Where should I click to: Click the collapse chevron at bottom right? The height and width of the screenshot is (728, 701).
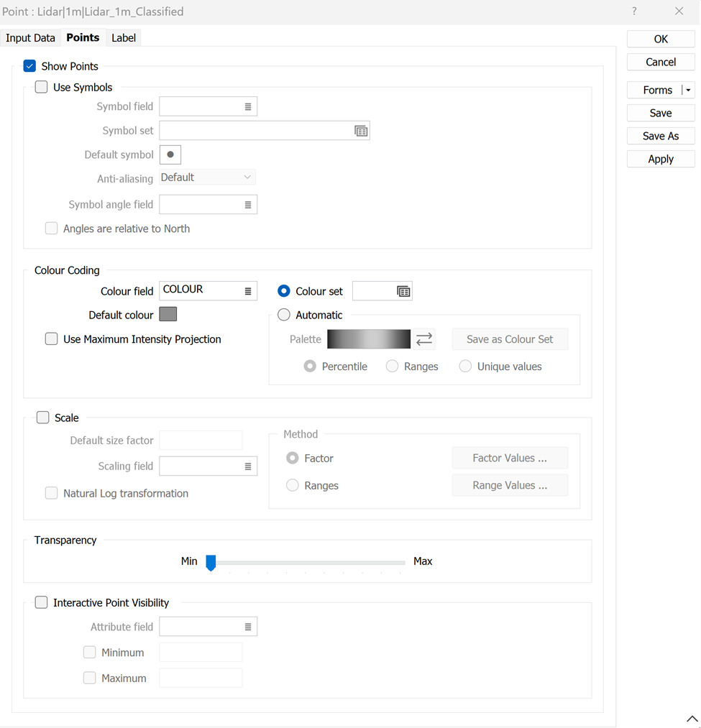(692, 719)
